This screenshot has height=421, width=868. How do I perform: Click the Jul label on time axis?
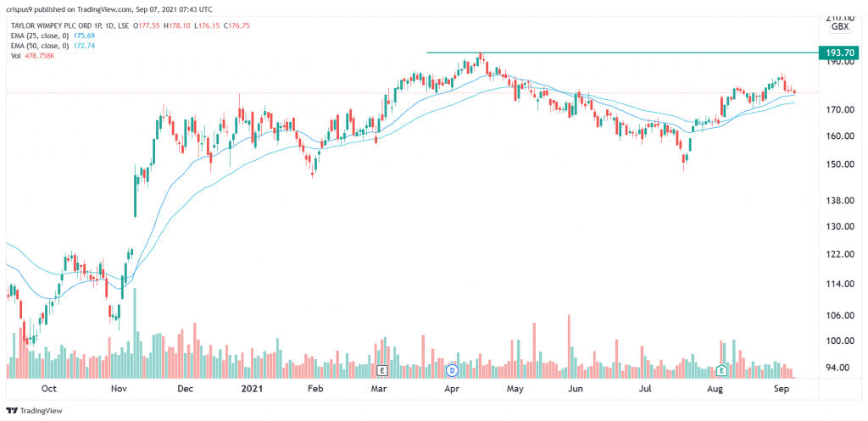click(x=645, y=388)
